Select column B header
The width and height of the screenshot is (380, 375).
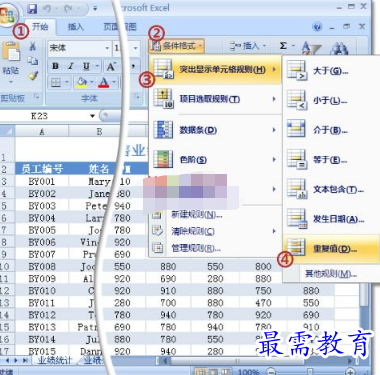coord(99,132)
